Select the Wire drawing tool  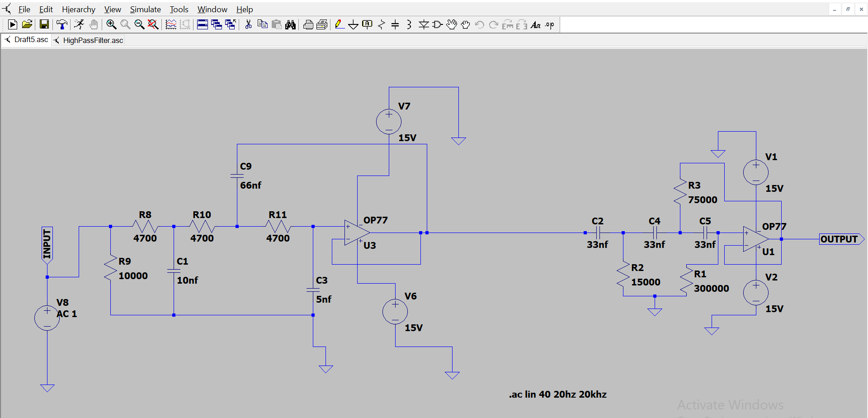tap(339, 25)
